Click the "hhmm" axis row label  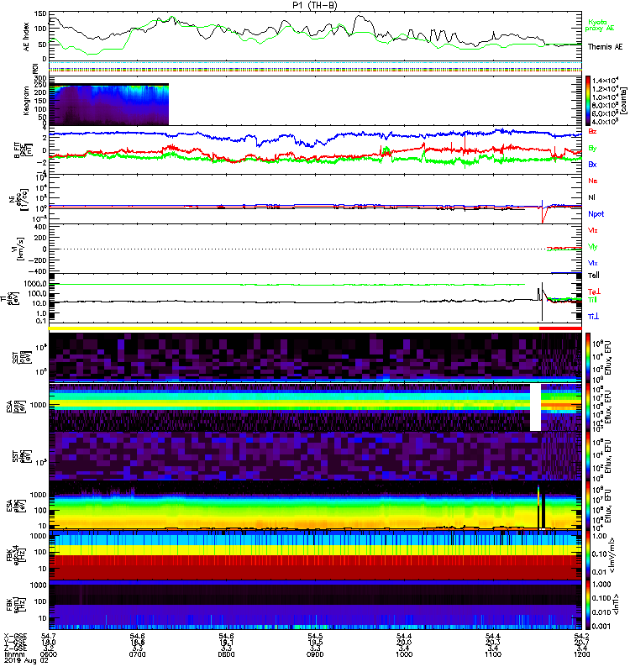(13, 654)
